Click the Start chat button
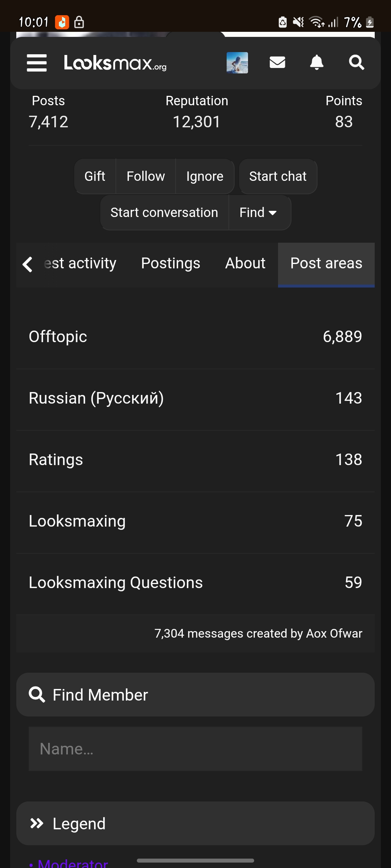This screenshot has width=391, height=868. (278, 176)
